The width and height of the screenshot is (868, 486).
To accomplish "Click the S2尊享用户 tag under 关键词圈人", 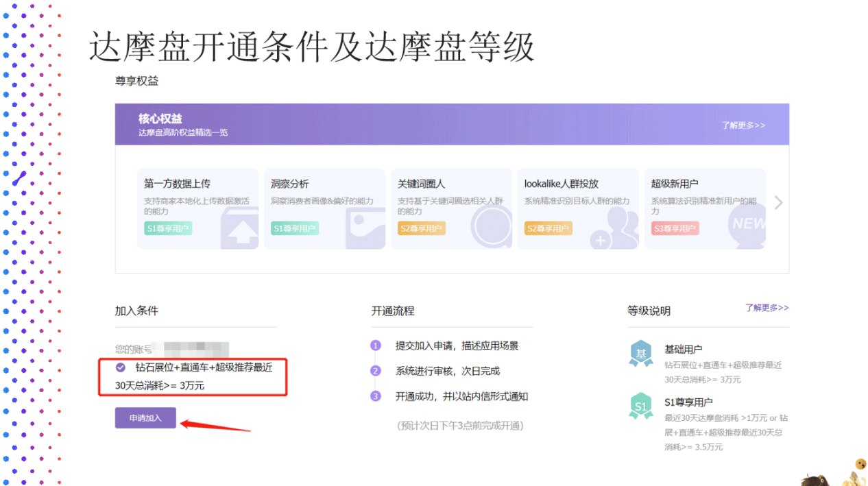I will (x=421, y=228).
